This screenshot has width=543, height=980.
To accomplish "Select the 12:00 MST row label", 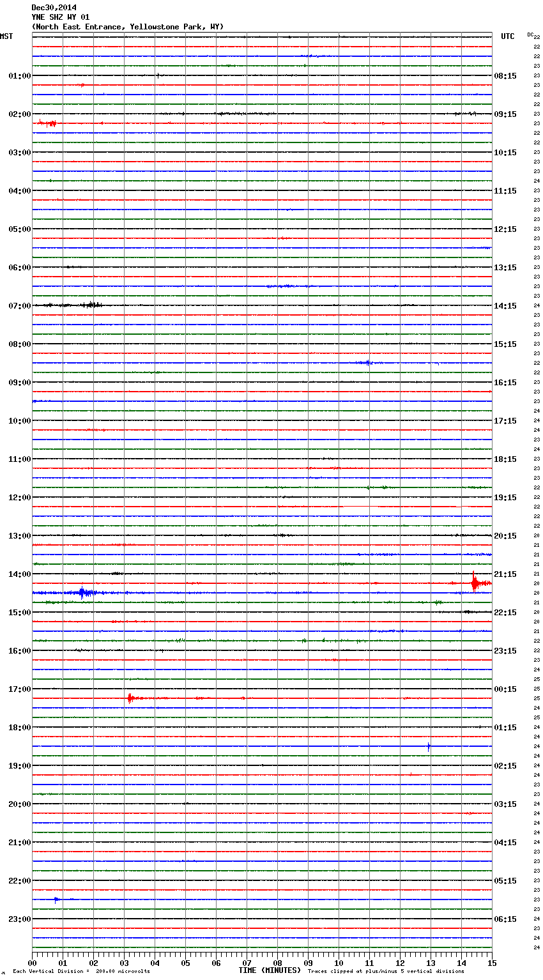I will click(x=20, y=498).
